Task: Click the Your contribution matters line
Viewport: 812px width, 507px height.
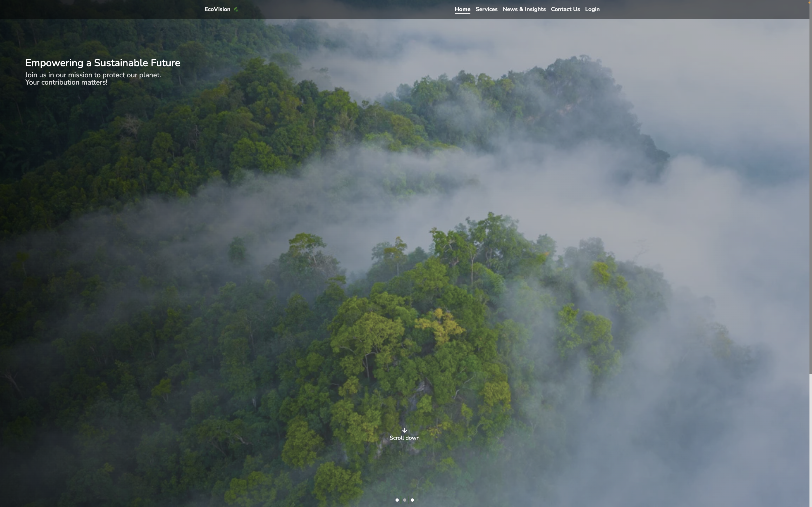Action: 66,82
